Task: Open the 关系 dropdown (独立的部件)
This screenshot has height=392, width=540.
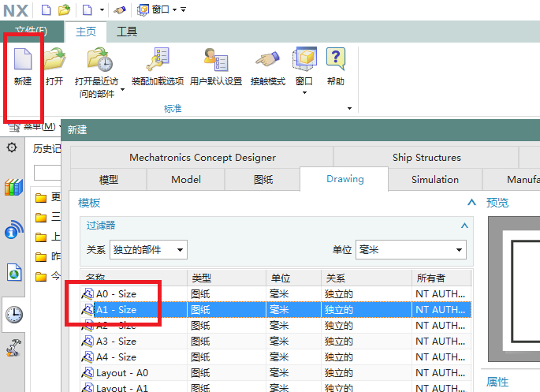Action: (x=148, y=250)
